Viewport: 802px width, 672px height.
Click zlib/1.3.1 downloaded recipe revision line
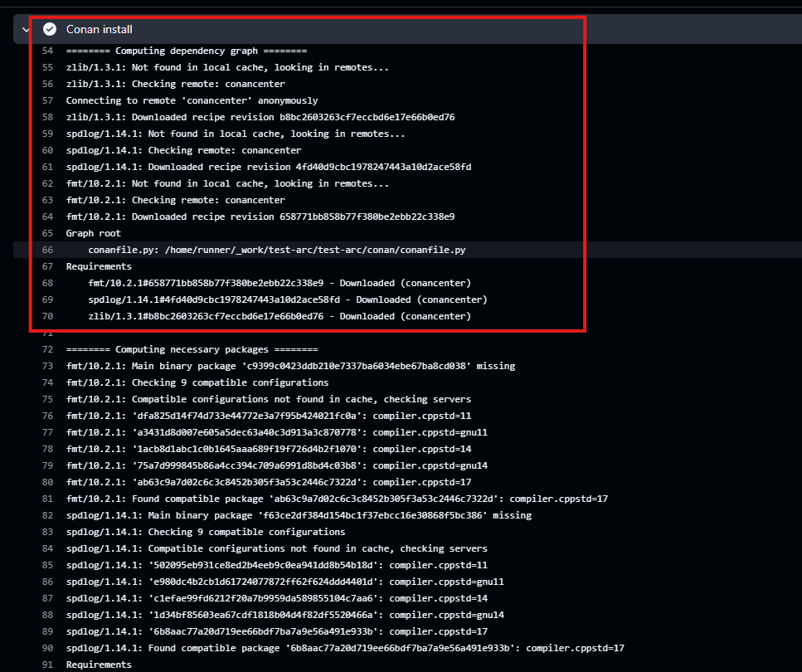tap(260, 117)
